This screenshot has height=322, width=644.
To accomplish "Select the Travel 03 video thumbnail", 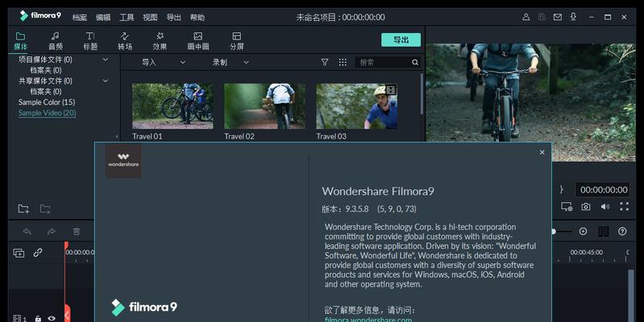I will pos(356,106).
